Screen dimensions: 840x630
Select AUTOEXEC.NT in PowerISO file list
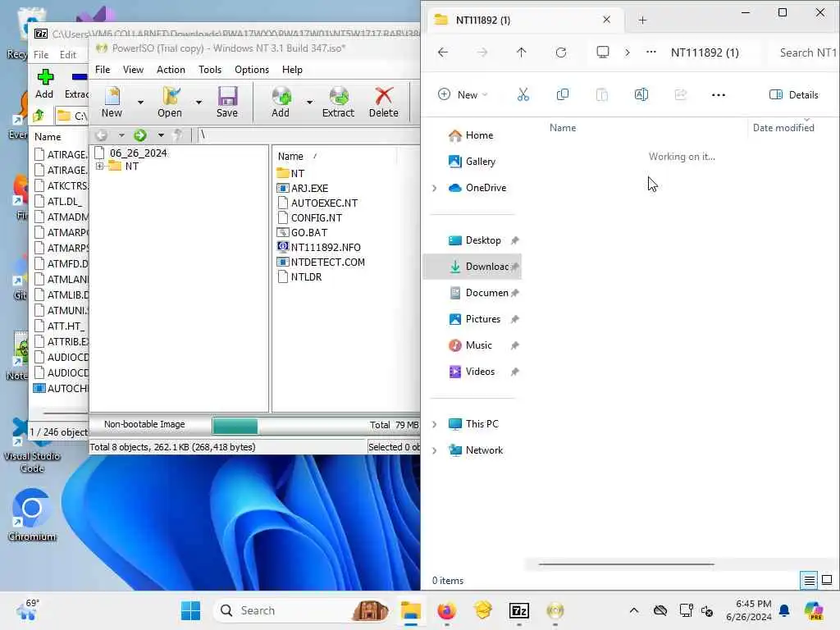click(317, 203)
